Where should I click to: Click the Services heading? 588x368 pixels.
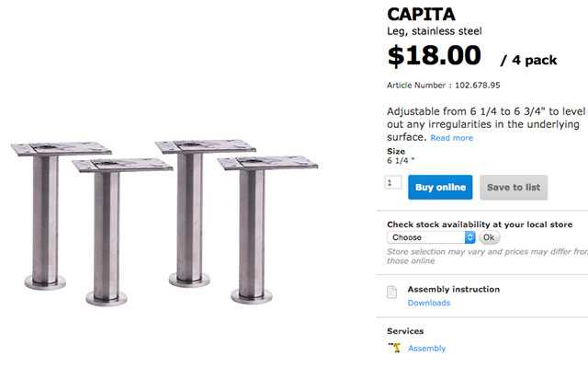[405, 331]
